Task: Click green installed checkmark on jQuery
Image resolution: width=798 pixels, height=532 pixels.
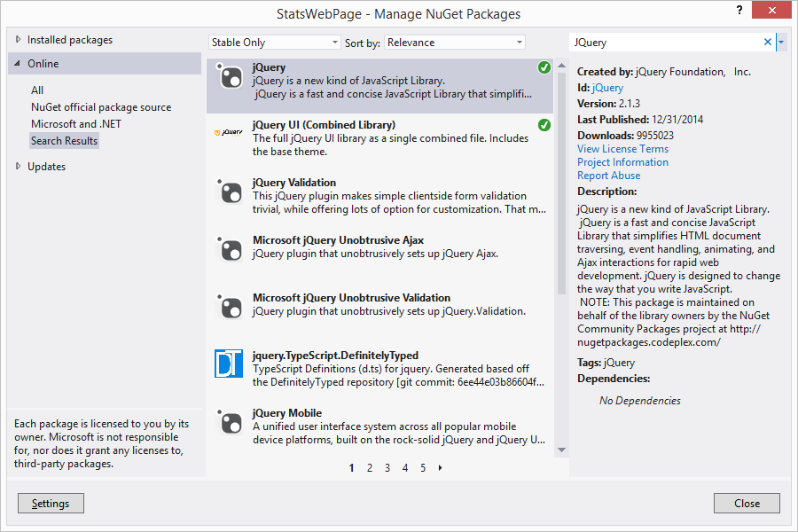Action: click(x=544, y=67)
